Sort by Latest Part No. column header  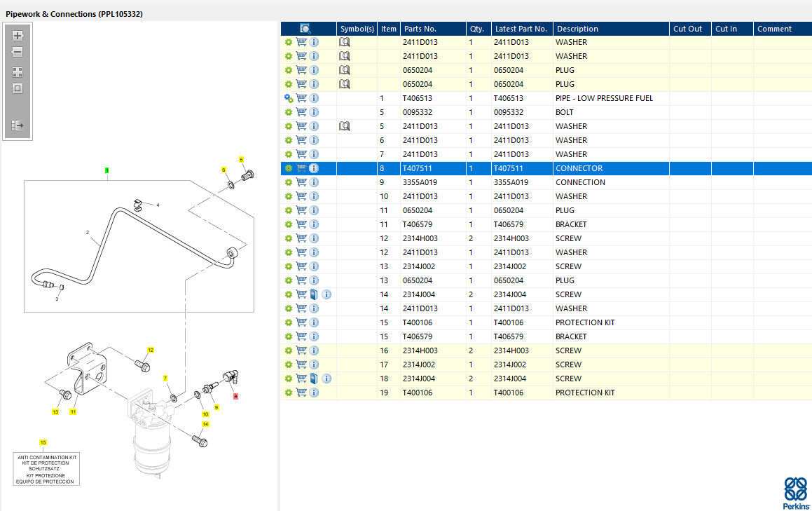coord(521,29)
